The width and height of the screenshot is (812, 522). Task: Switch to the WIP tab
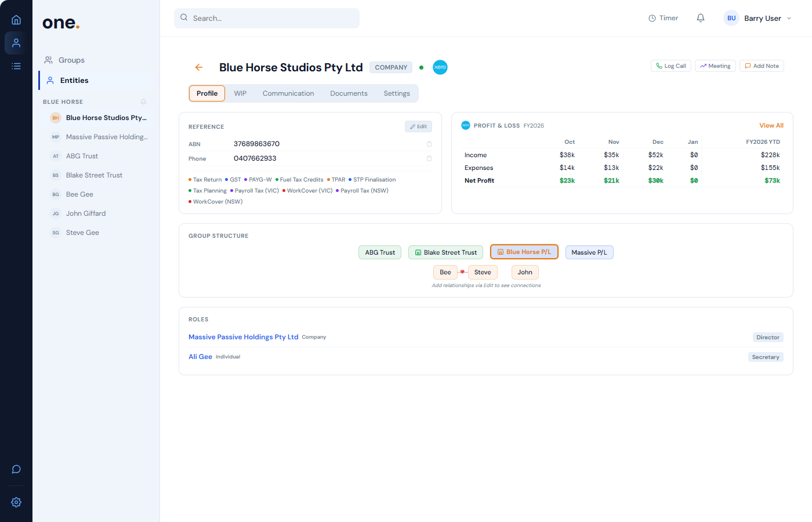click(x=240, y=93)
